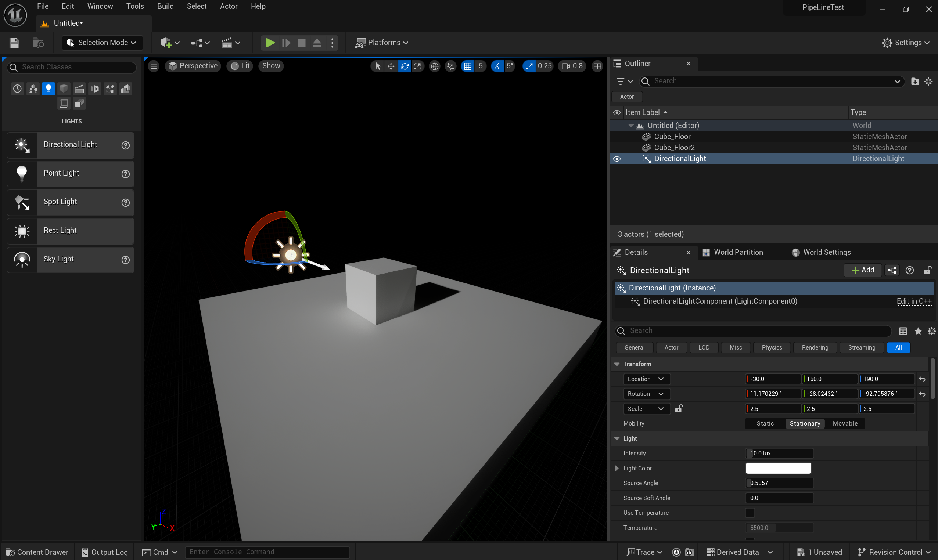Click the Eject button in the play toolbar

tap(317, 43)
